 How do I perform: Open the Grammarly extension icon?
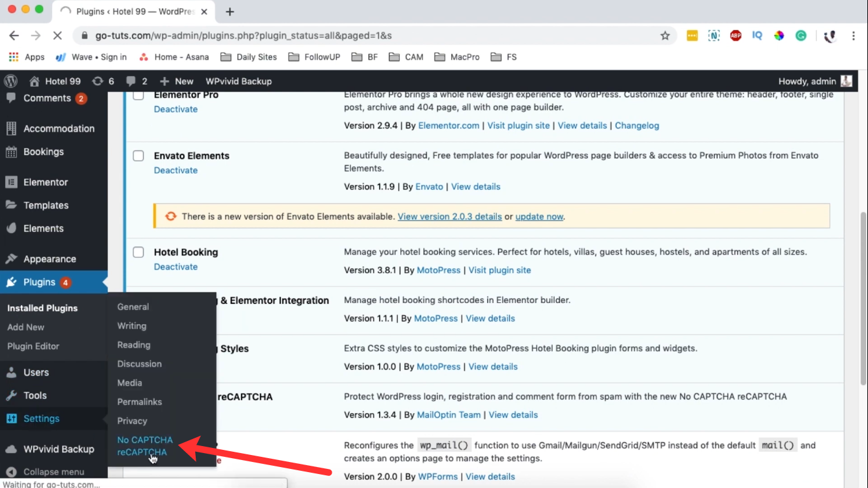tap(801, 36)
